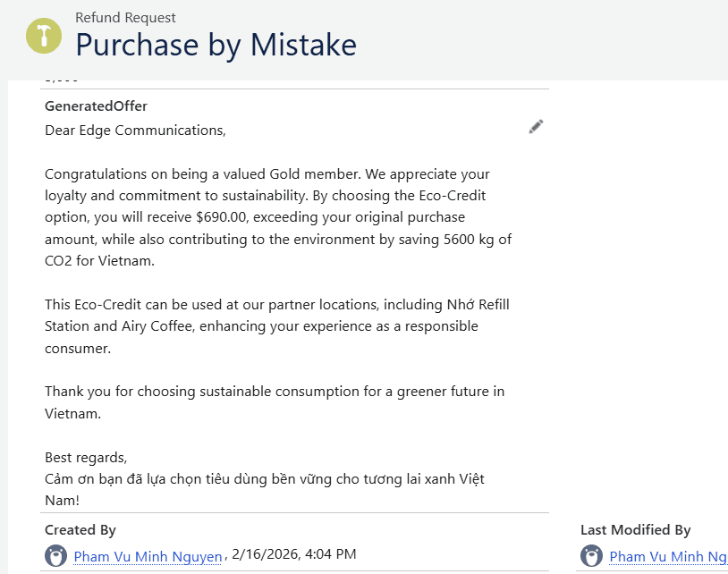Click the Refund Request record icon
Viewport: 728px width, 574px height.
[x=43, y=35]
